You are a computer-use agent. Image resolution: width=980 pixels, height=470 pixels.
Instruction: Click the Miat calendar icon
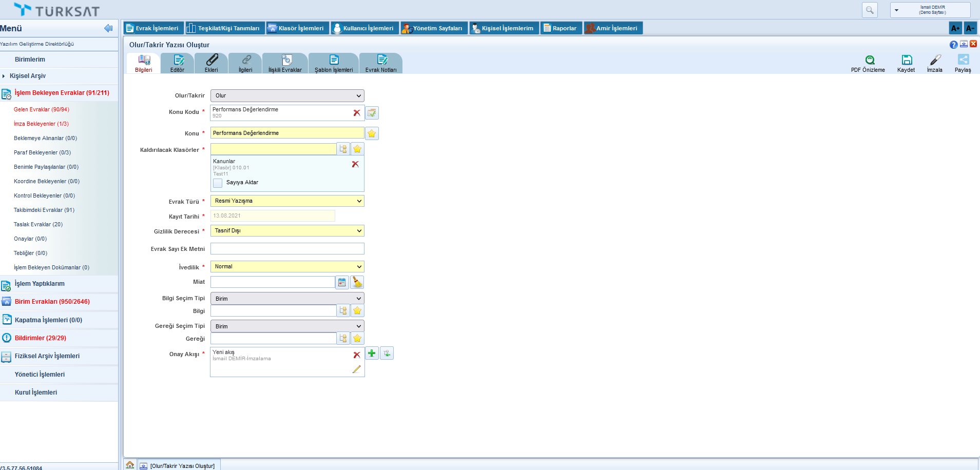click(342, 282)
